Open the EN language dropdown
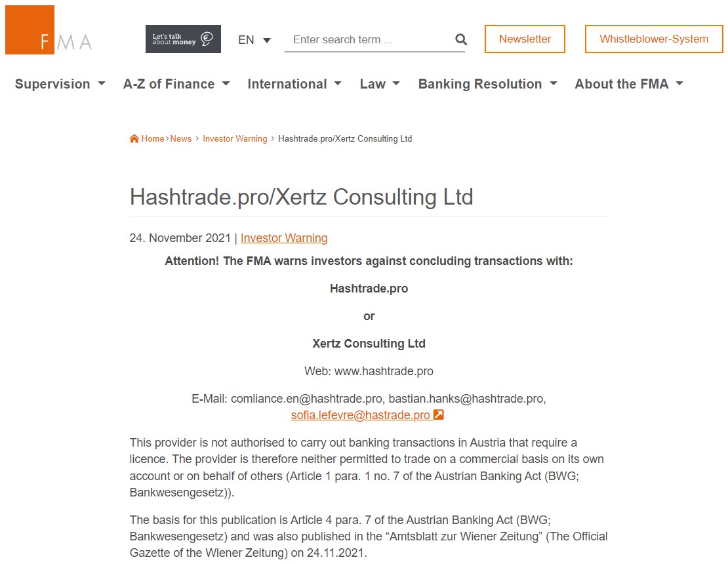This screenshot has height=564, width=728. click(x=254, y=40)
